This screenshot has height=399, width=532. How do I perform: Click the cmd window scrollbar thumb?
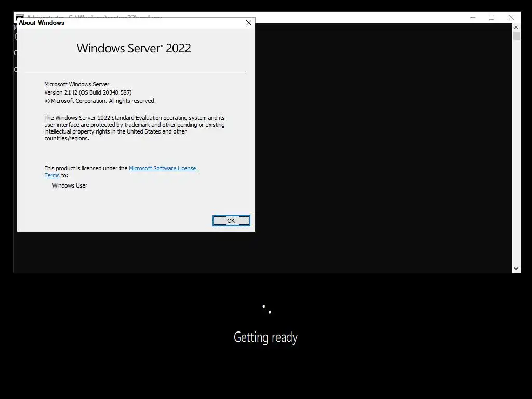click(x=516, y=36)
